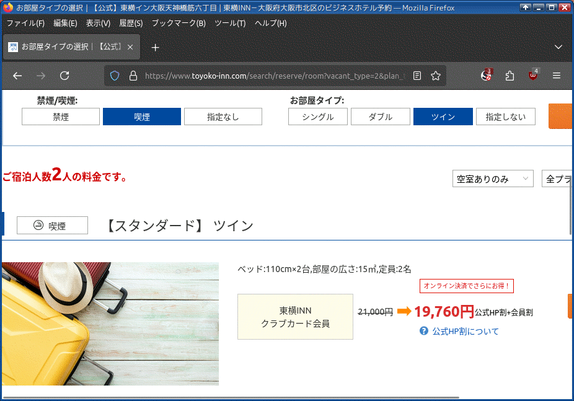This screenshot has width=574, height=401.
Task: Open 表示(V) menu
Action: click(x=98, y=23)
